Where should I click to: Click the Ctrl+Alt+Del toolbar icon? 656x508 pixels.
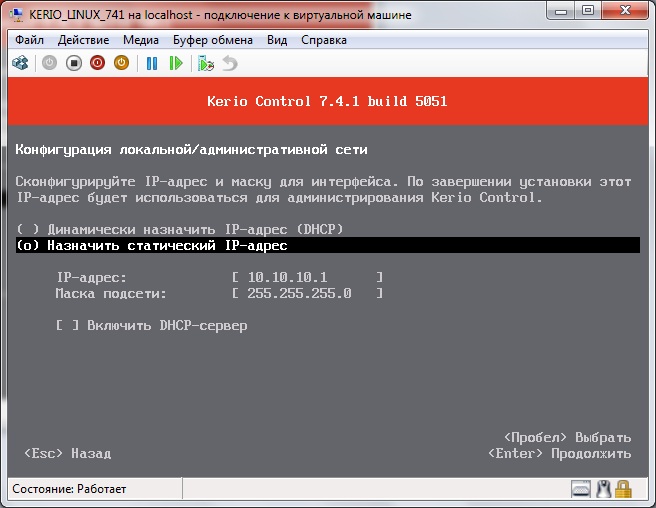(19, 63)
